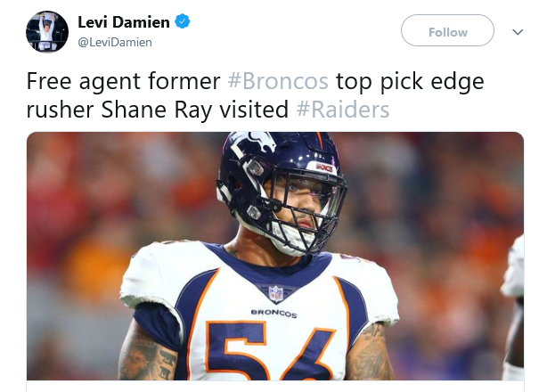
Task: Visit the @LeviDamien handle link
Action: 115,42
